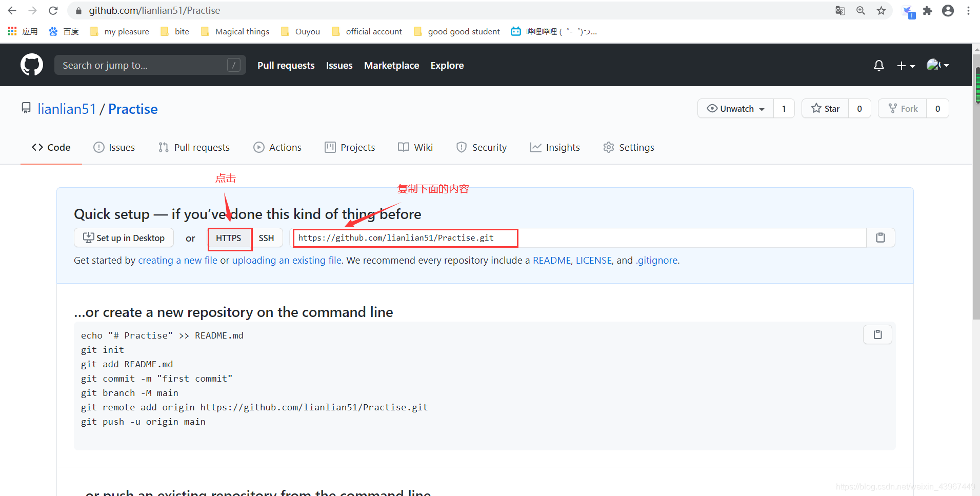Open the bite bookmark folder
Image resolution: width=980 pixels, height=496 pixels.
175,31
